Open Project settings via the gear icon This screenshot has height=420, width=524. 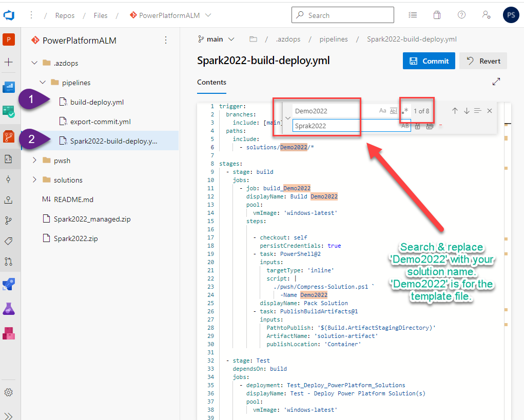point(9,392)
